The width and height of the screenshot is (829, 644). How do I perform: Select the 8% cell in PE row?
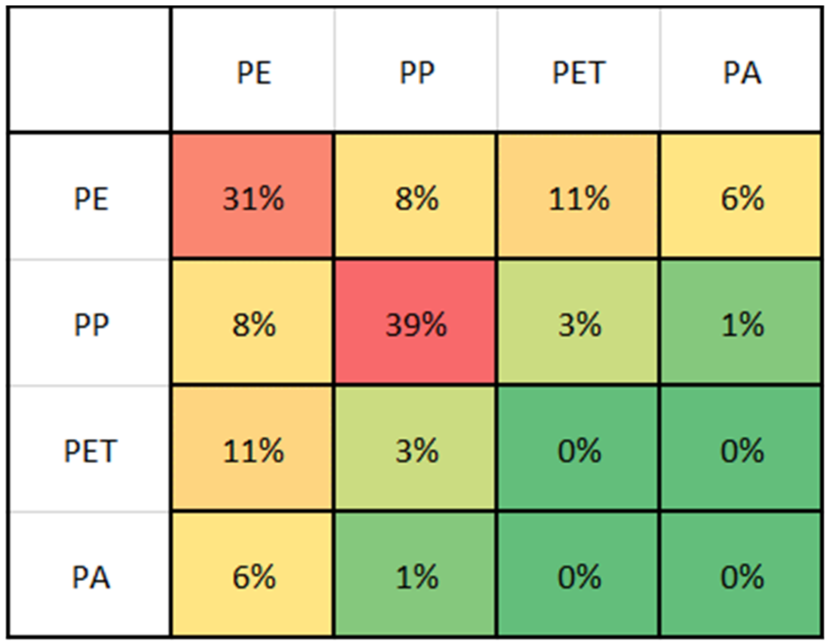(x=416, y=198)
